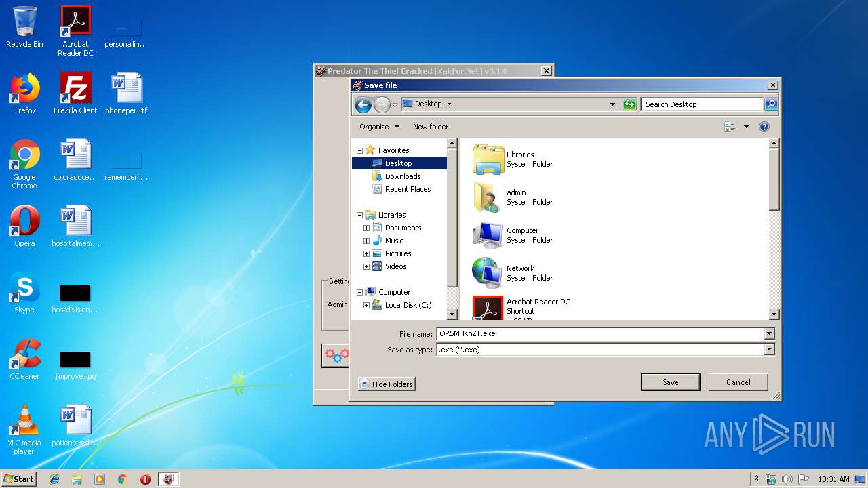Select the coloradoce document on desktop
The width and height of the screenshot is (868, 488).
[75, 160]
